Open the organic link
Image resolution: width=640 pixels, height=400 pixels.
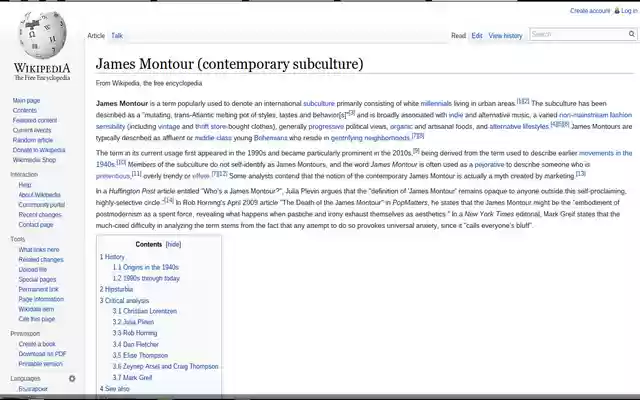tap(401, 127)
